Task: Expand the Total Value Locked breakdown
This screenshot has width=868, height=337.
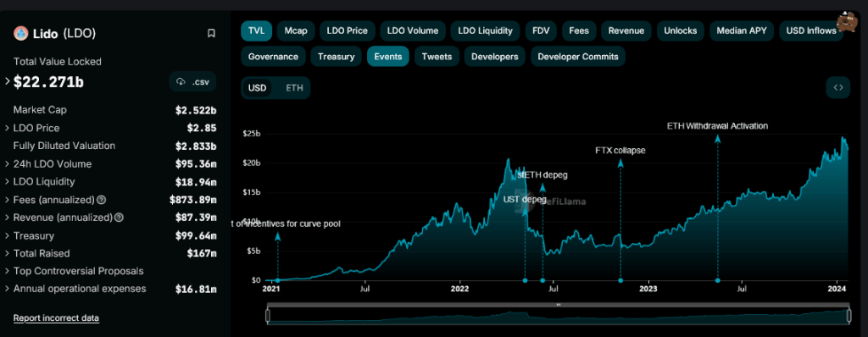Action: pos(7,81)
